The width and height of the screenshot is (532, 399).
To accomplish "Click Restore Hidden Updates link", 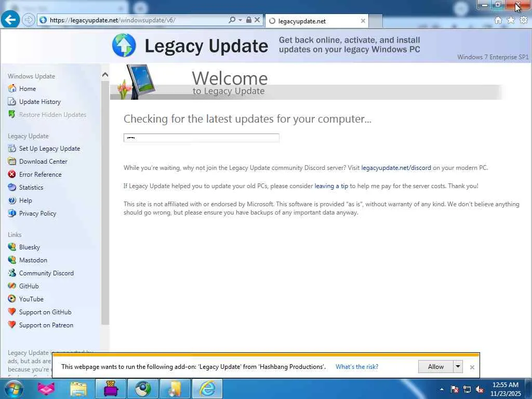I will coord(52,115).
